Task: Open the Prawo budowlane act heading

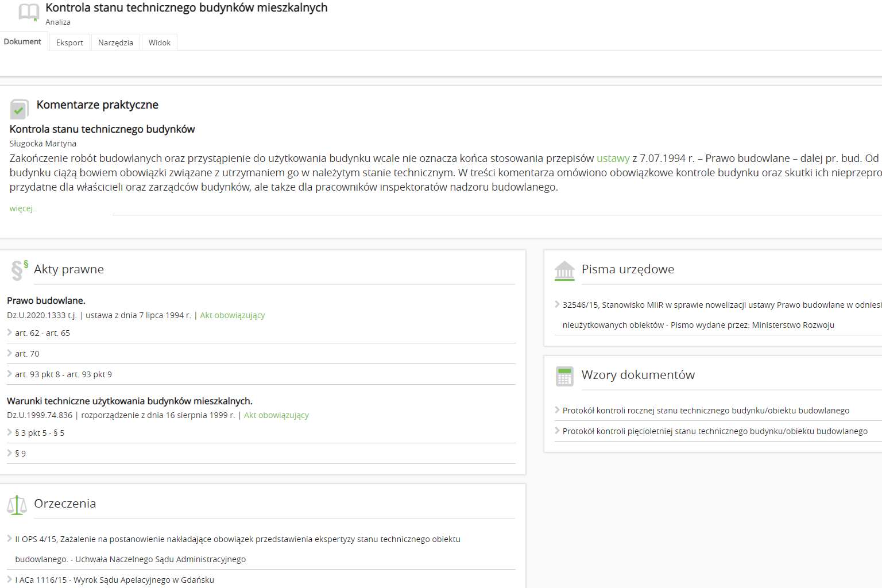Action: pos(46,300)
